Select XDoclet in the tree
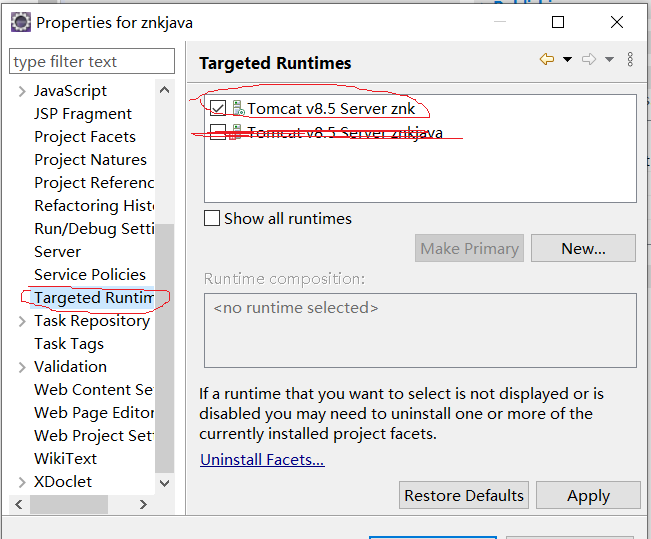 (x=63, y=482)
